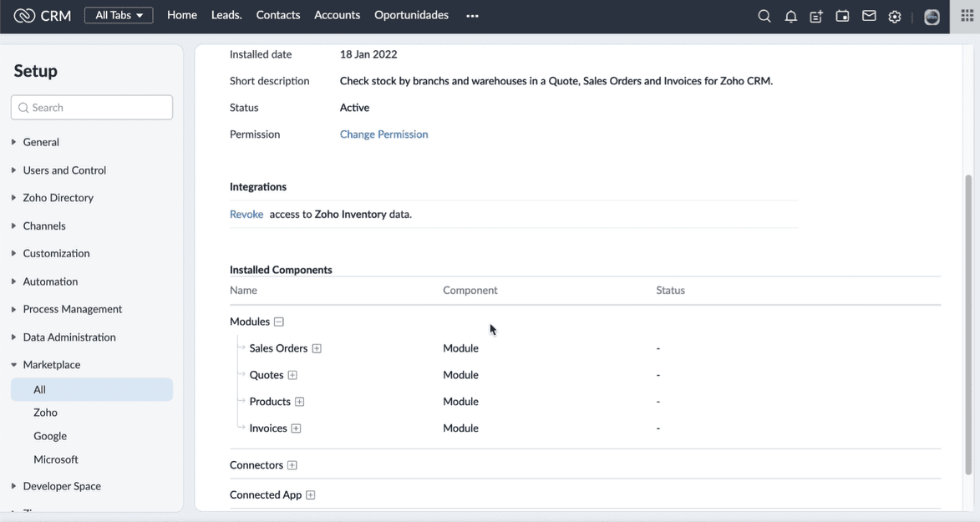The width and height of the screenshot is (980, 522).
Task: Open the apps grid launcher icon
Action: (967, 16)
